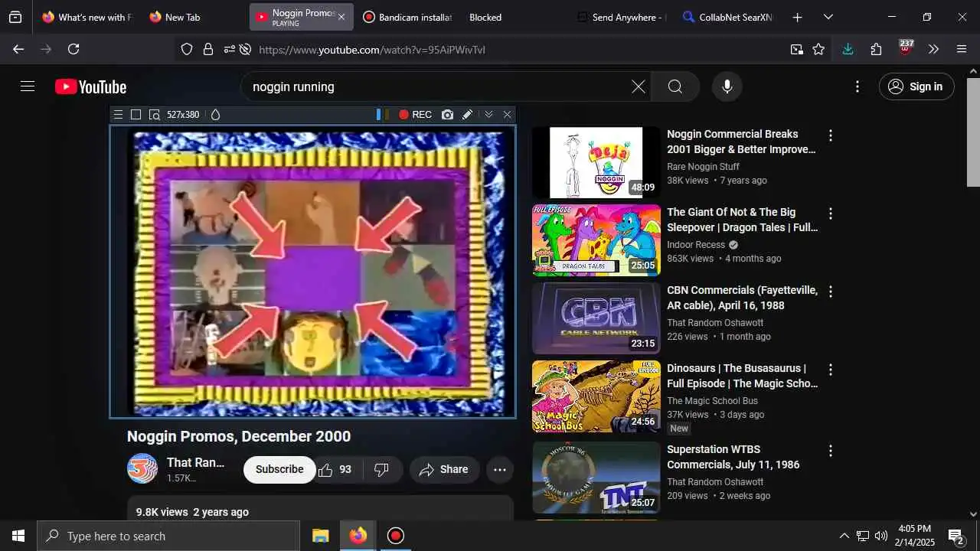Open more actions ellipsis under the video

tap(500, 470)
